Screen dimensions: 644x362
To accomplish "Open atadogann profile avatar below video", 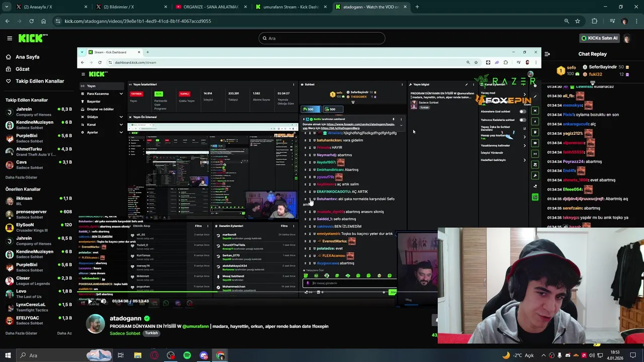I will 96,324.
